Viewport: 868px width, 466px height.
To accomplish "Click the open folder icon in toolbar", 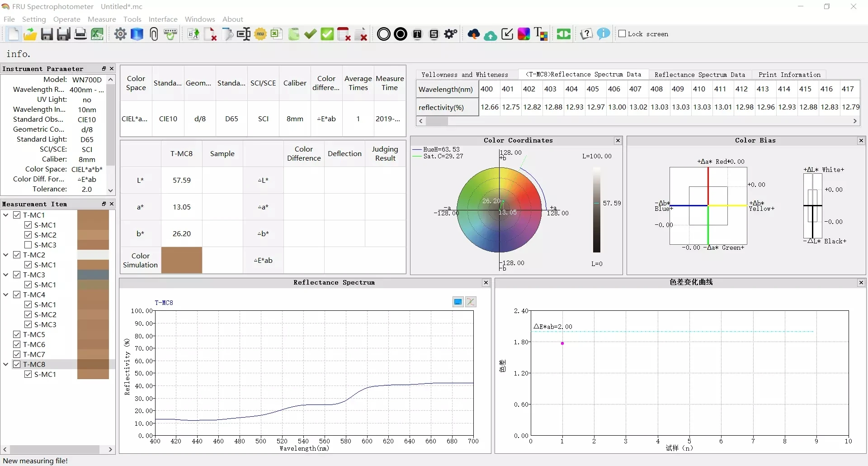I will point(30,34).
